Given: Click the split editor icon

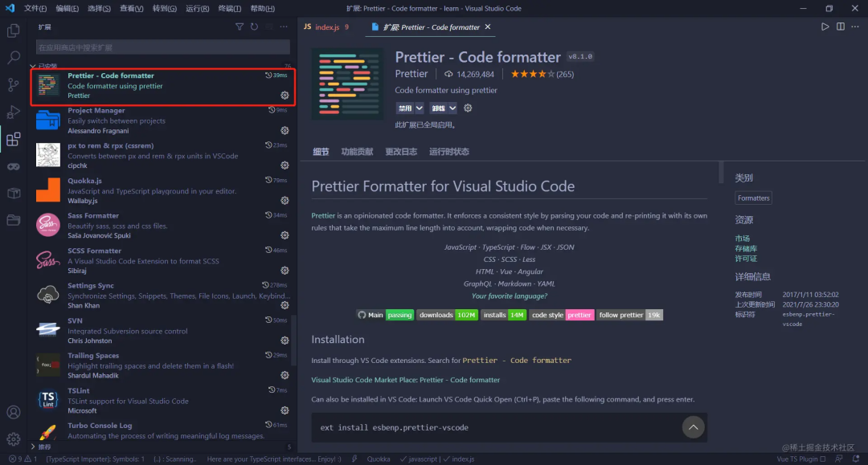Looking at the screenshot, I should [841, 27].
